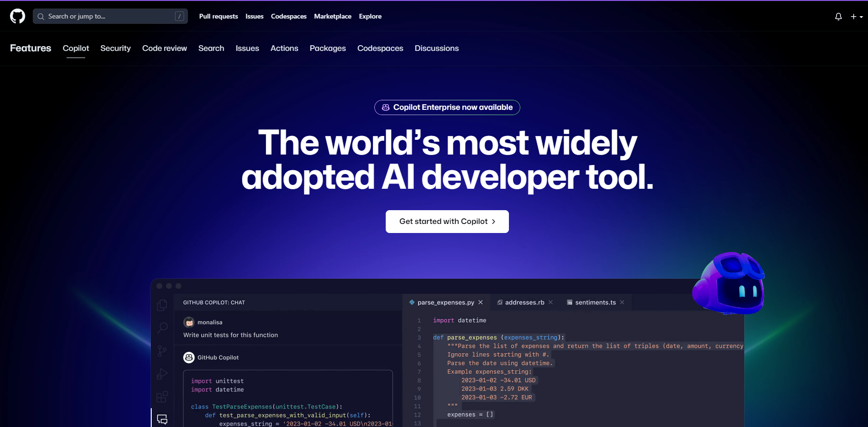This screenshot has width=868, height=427.
Task: Click the '2023-01-03 2.59 DKK' line
Action: 495,389
